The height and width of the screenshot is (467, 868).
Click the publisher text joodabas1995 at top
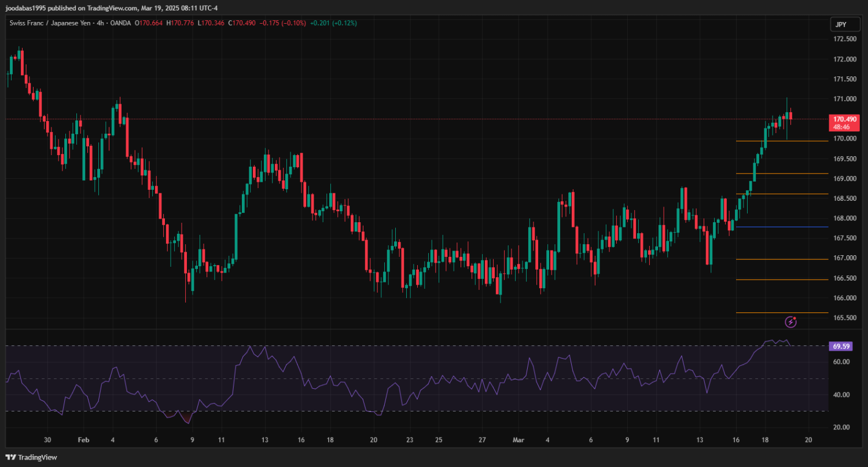tap(26, 8)
